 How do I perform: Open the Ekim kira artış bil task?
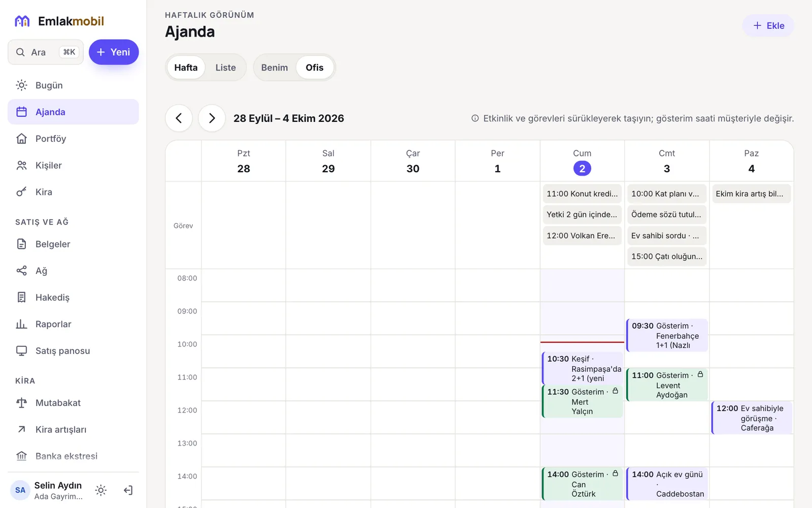(752, 194)
